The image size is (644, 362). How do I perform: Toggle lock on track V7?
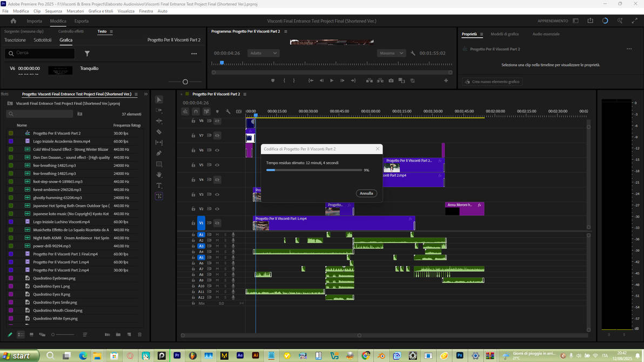(x=193, y=136)
